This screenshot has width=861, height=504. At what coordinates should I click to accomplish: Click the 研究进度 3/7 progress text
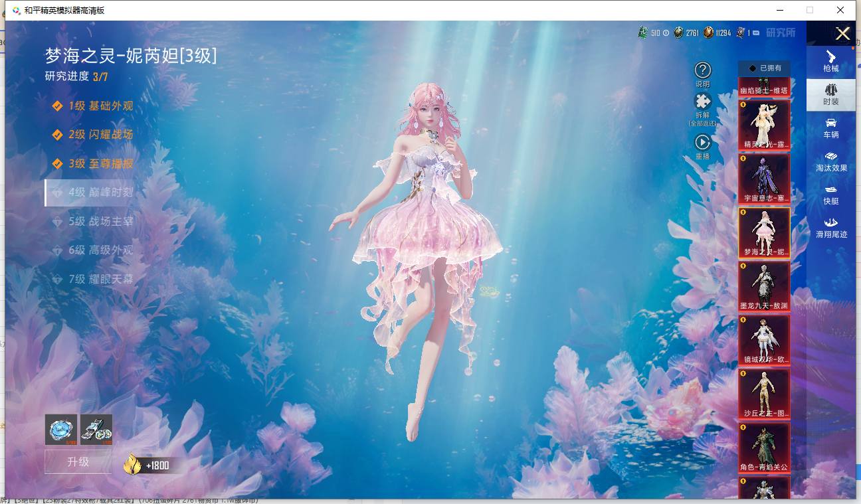click(x=76, y=76)
